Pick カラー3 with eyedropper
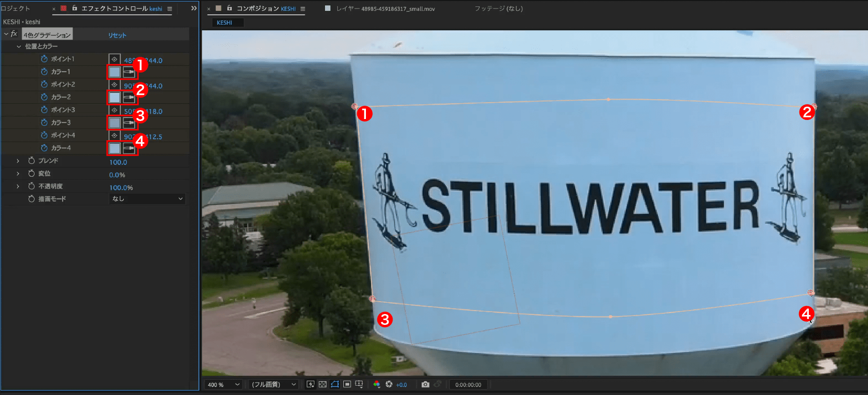 (x=129, y=122)
